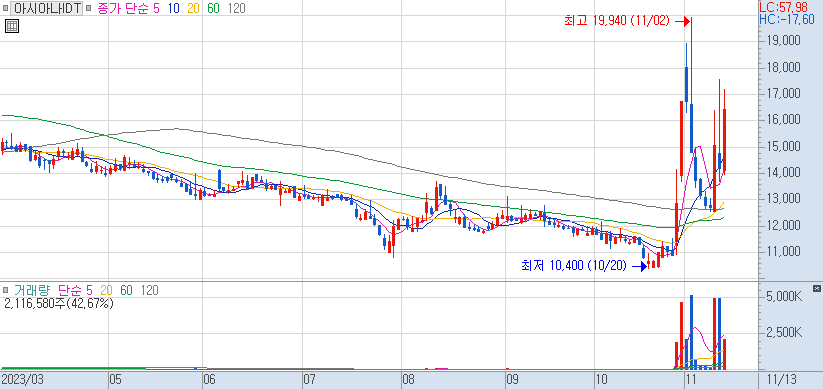Click the 2,116,580주(42,67%) volume value
The height and width of the screenshot is (389, 823).
point(59,303)
